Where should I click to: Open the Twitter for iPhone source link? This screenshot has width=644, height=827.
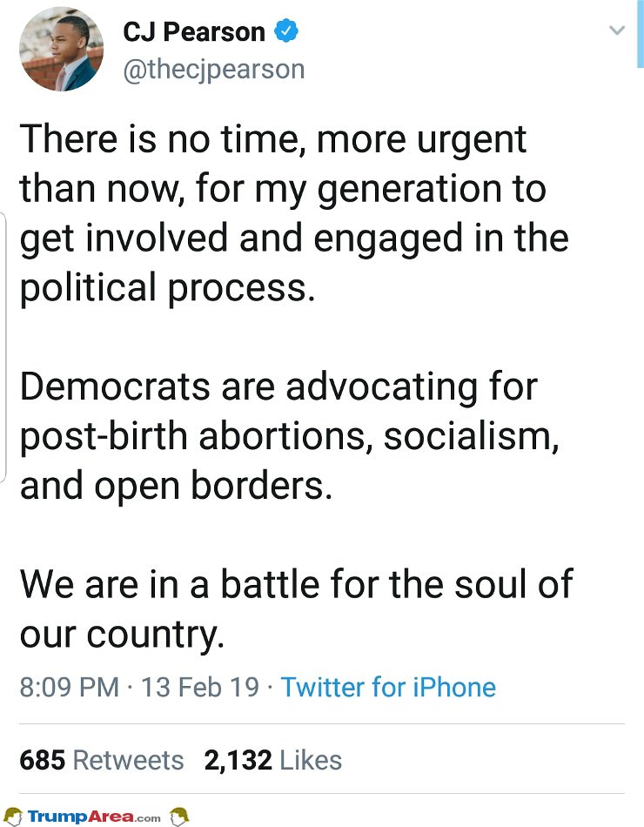[388, 687]
